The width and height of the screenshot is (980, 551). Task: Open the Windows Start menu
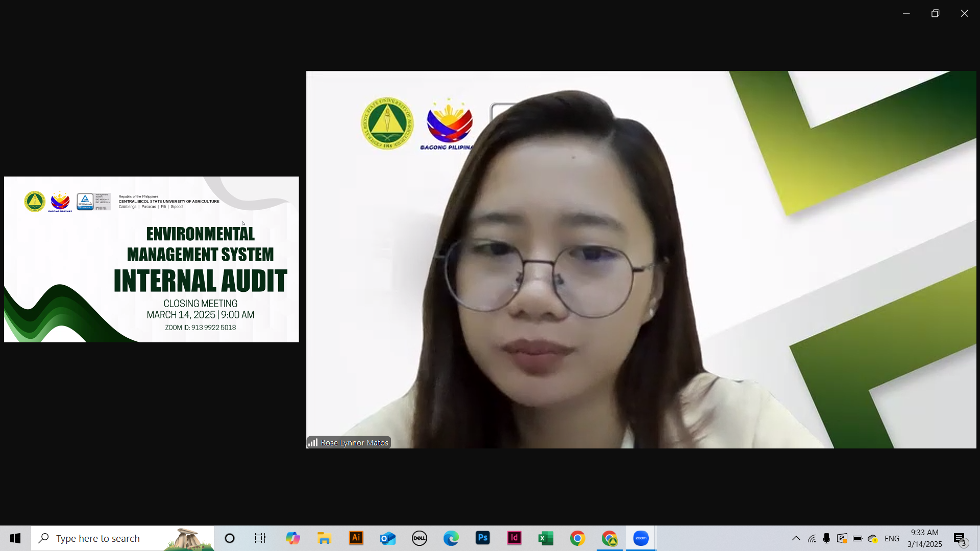click(x=15, y=538)
